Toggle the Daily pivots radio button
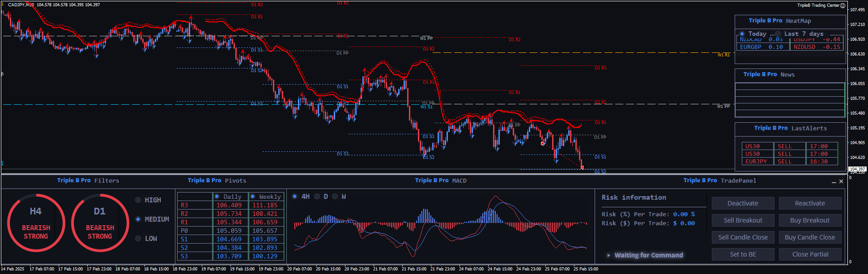The image size is (868, 274). [x=217, y=197]
